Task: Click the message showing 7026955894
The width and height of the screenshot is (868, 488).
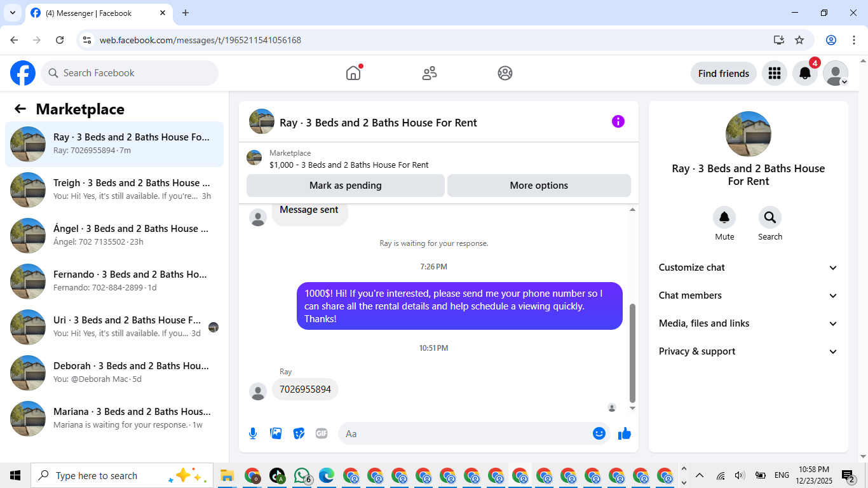Action: [x=305, y=390]
